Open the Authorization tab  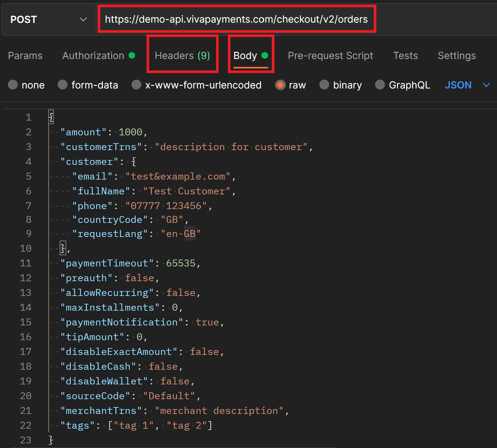99,56
